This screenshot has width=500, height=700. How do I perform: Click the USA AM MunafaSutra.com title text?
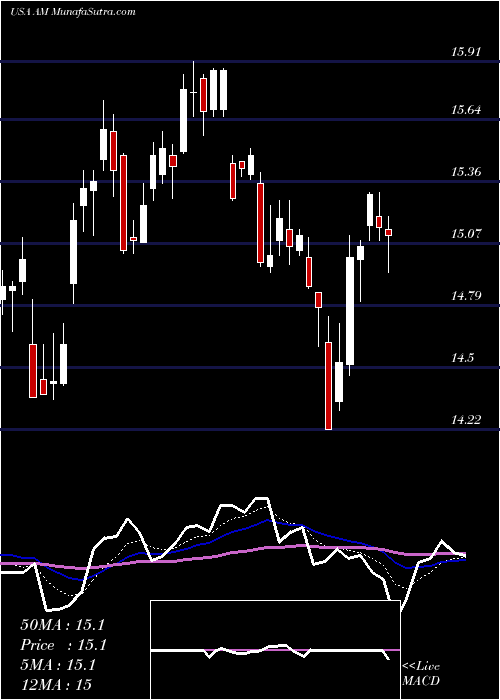point(72,12)
